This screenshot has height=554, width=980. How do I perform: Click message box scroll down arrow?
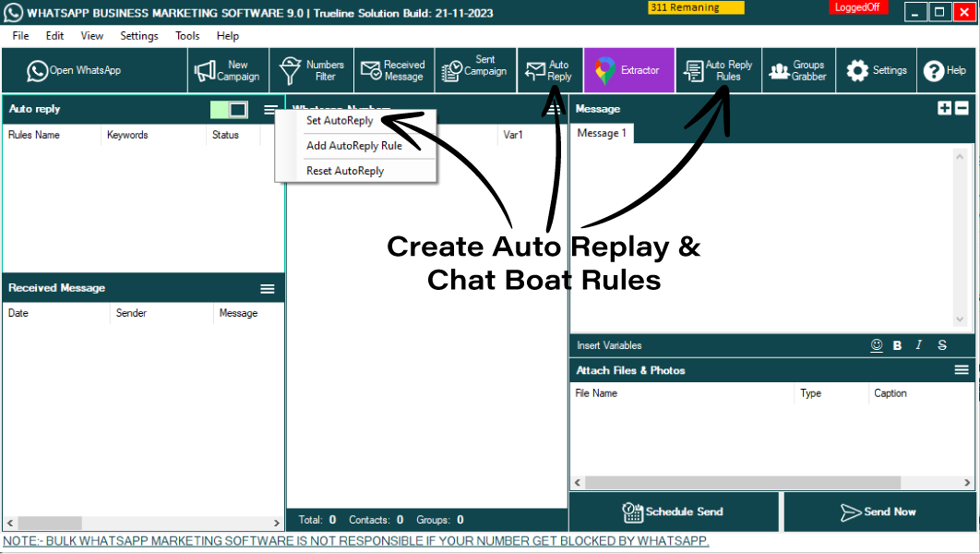960,319
